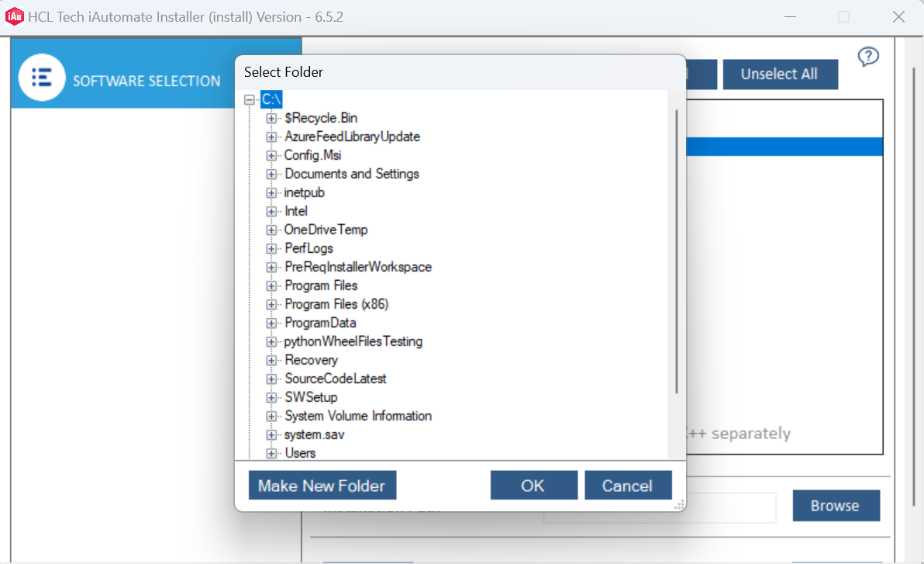
Task: Click the highlighted blue row in software list
Action: point(784,147)
